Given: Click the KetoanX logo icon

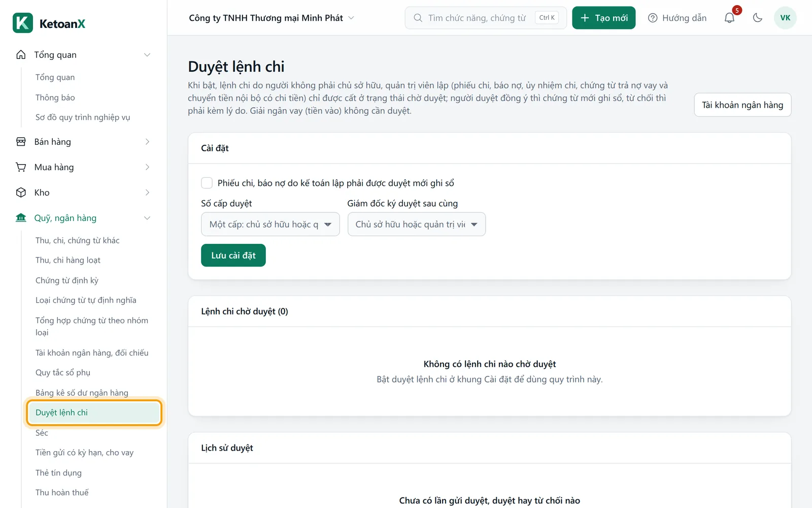Looking at the screenshot, I should 23,23.
